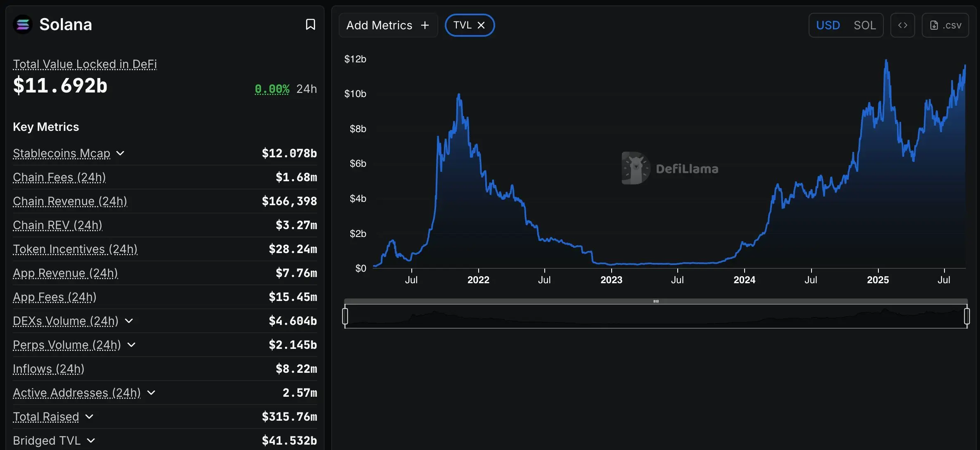Click the $4.604b DEXs volume value

[x=293, y=321]
